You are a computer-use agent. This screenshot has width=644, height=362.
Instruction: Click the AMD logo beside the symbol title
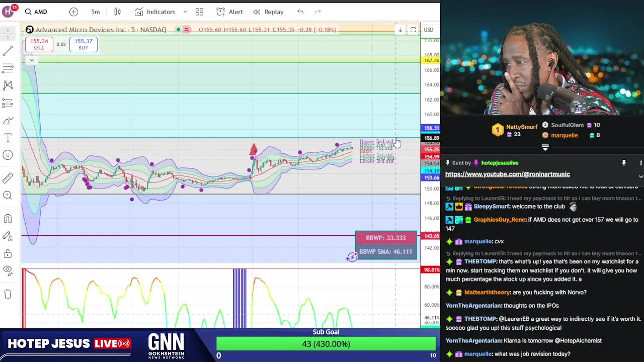[x=29, y=30]
